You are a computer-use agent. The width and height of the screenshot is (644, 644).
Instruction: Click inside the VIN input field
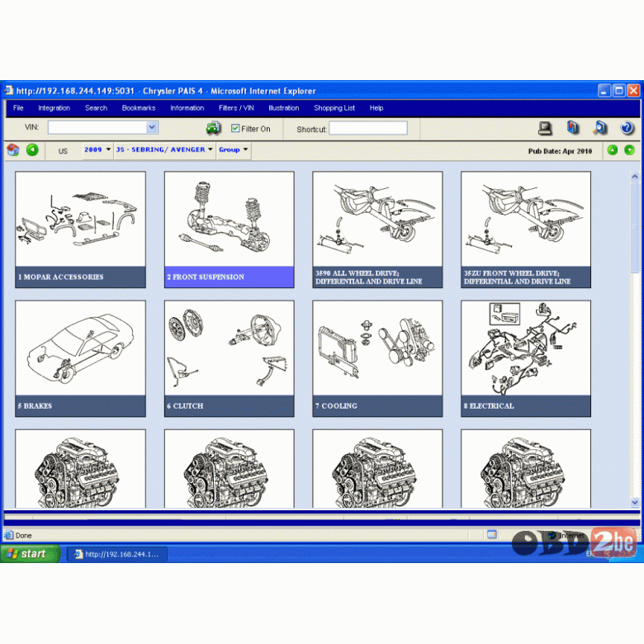click(x=97, y=127)
